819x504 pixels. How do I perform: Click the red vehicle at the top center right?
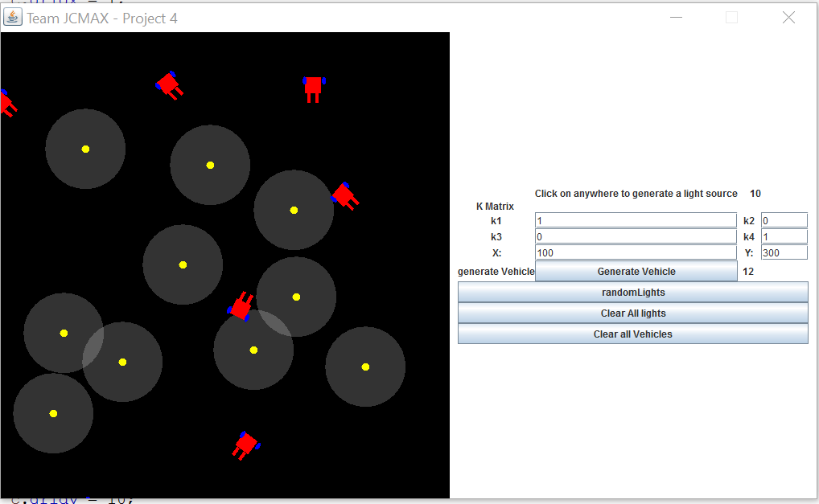click(314, 88)
